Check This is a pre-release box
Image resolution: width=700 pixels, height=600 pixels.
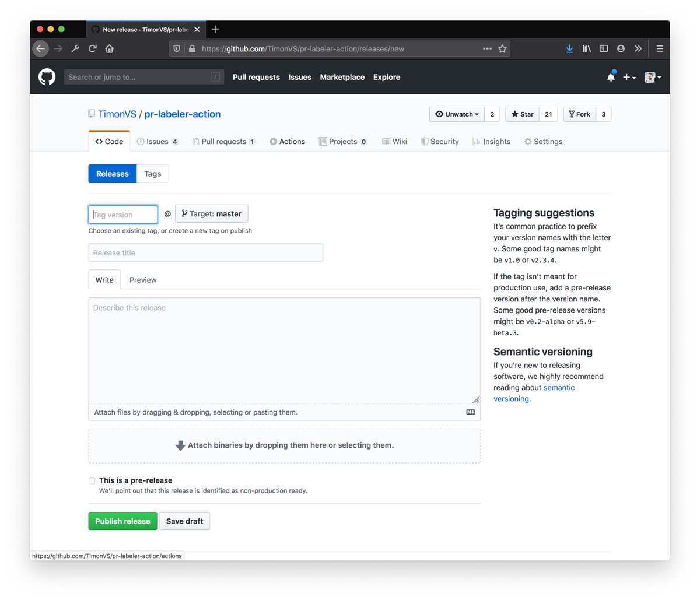92,480
